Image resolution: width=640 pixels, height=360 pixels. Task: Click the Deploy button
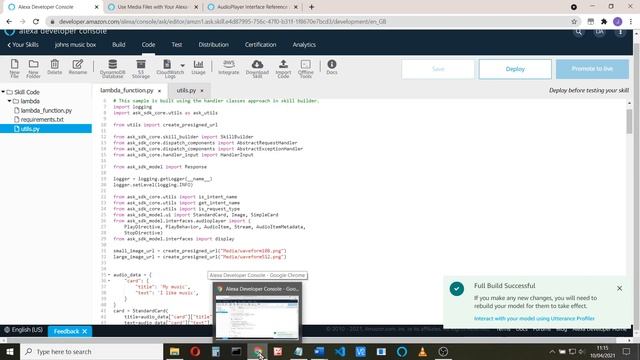coord(515,69)
